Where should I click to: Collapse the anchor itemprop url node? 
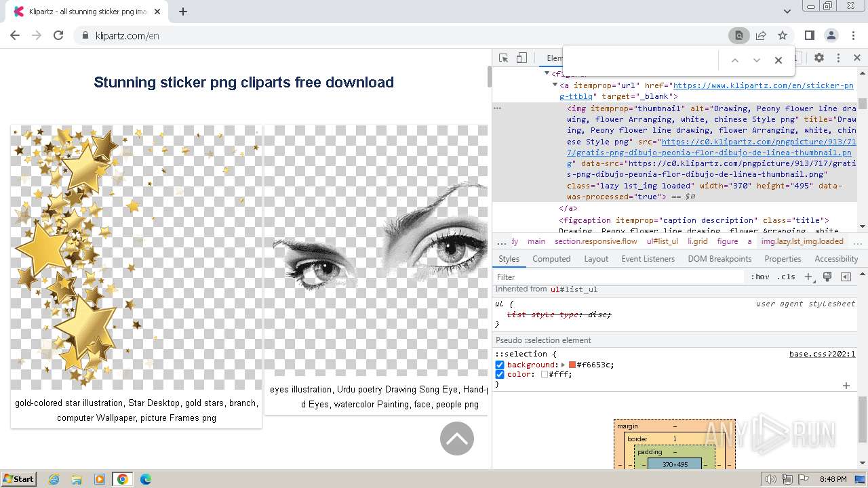coord(555,85)
